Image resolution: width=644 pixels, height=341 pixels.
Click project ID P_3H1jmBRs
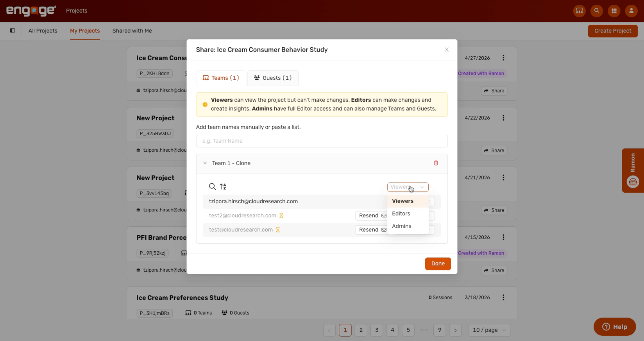tap(155, 313)
